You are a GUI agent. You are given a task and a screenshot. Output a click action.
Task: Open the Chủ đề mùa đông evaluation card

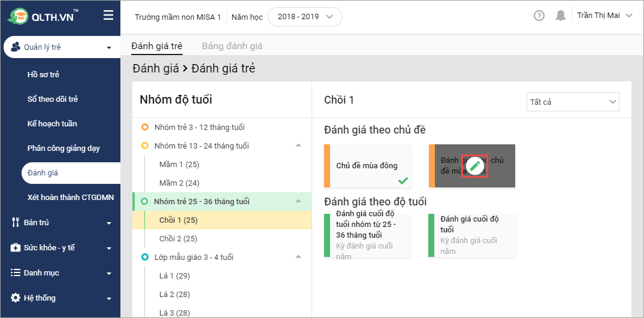tap(367, 166)
